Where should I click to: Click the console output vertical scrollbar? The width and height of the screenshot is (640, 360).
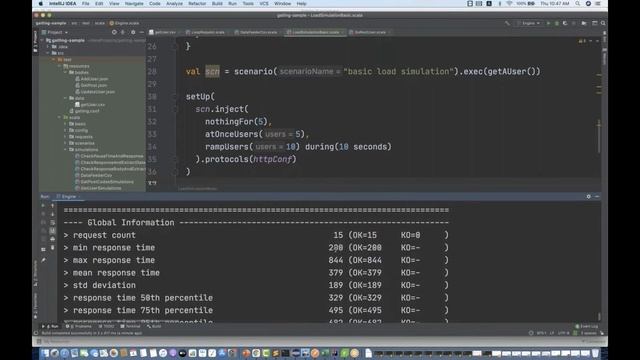[x=599, y=316]
